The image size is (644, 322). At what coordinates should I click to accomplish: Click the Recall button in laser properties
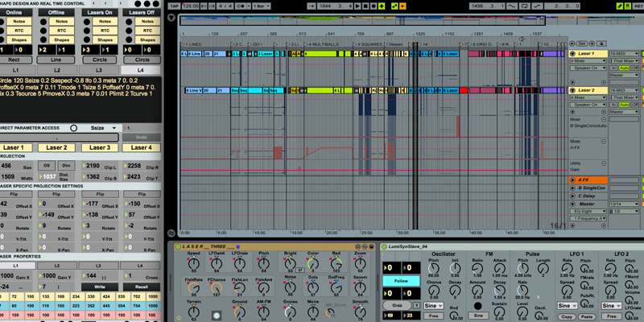point(142,286)
